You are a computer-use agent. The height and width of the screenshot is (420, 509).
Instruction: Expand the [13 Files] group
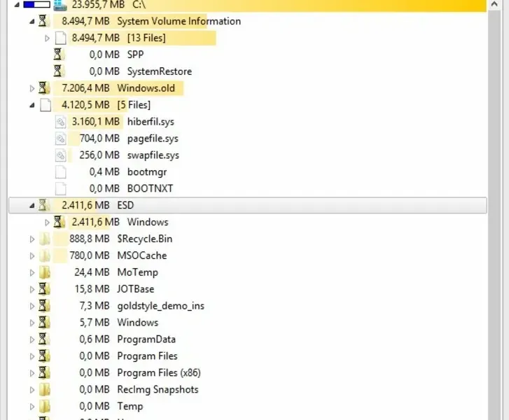click(x=47, y=38)
